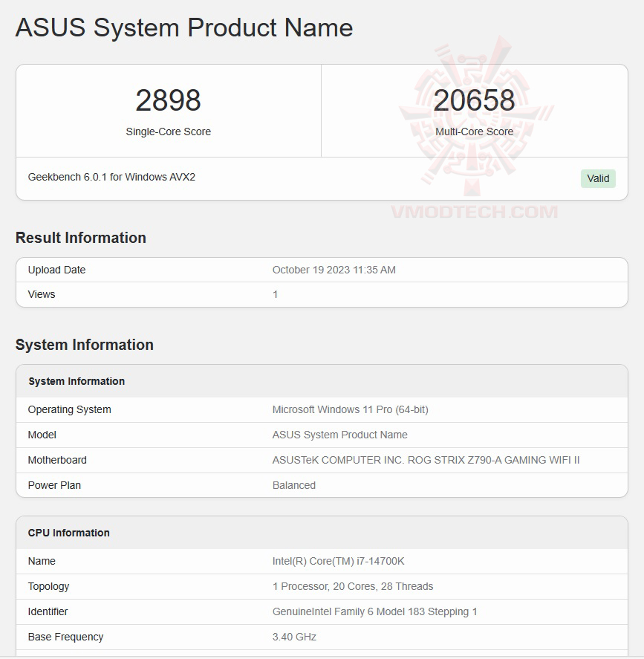Image resolution: width=644 pixels, height=659 pixels.
Task: Click the Geekbench 6.0.1 for Windows AVX2 text
Action: (111, 177)
